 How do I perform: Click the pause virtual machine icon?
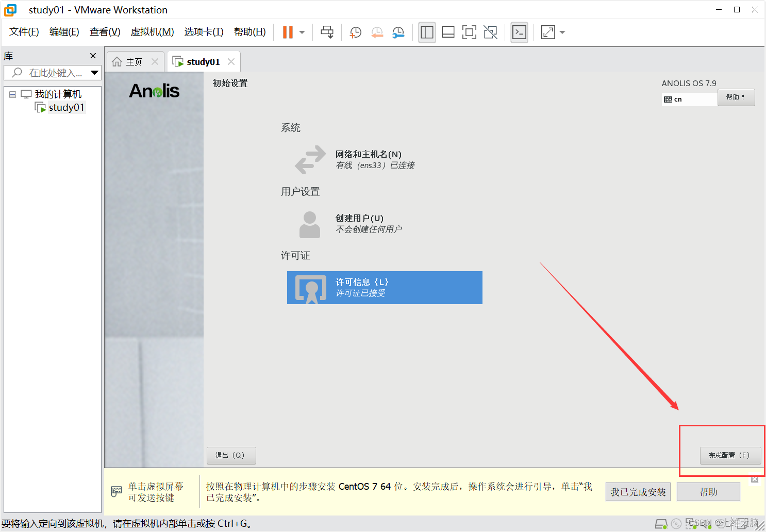click(288, 32)
